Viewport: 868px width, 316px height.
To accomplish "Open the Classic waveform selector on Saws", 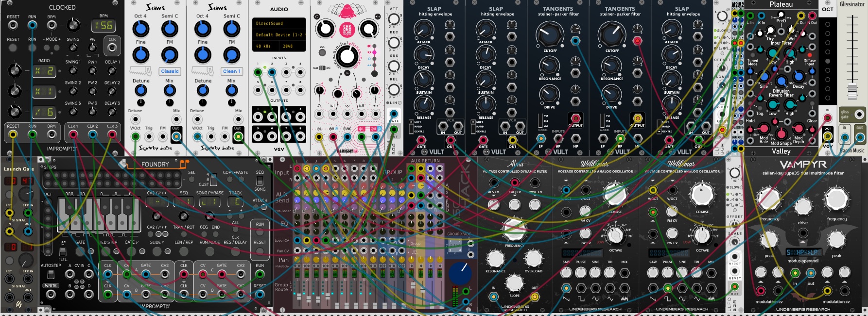I will coord(170,71).
